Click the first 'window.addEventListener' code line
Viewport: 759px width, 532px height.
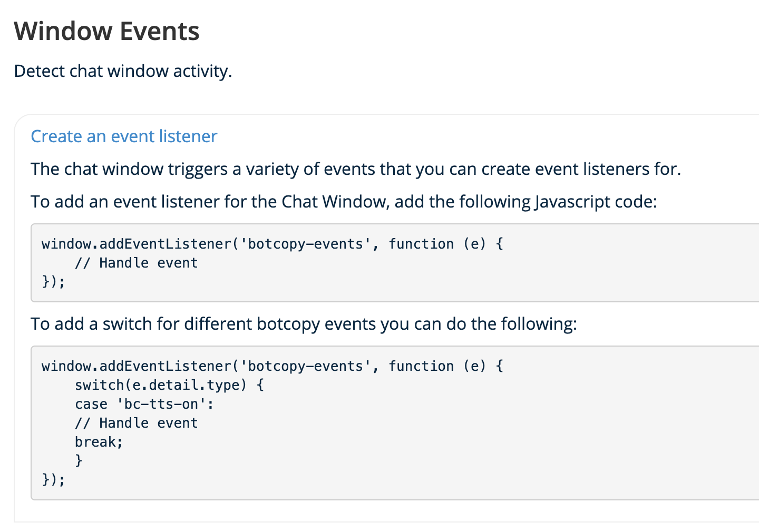tap(273, 244)
